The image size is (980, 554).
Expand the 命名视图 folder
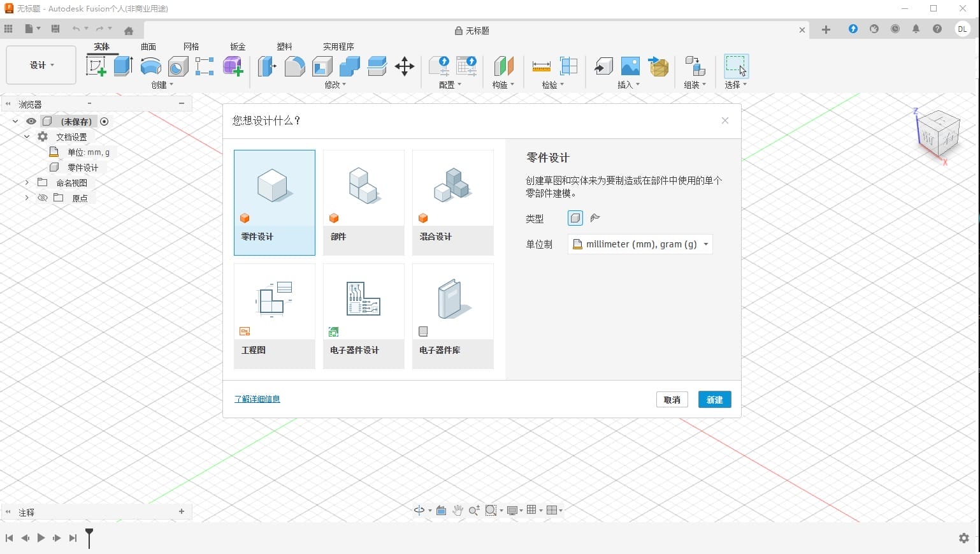(25, 182)
